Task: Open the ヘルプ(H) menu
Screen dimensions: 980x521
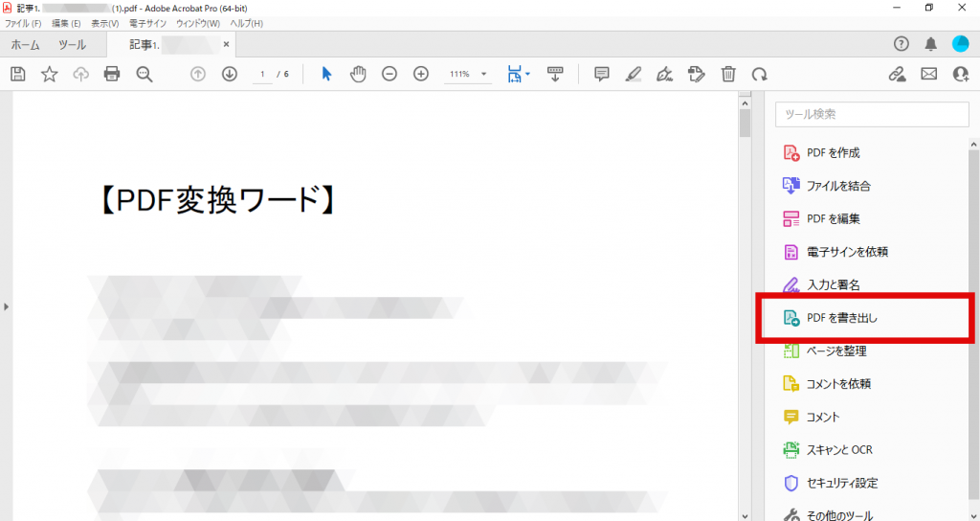Action: tap(247, 23)
